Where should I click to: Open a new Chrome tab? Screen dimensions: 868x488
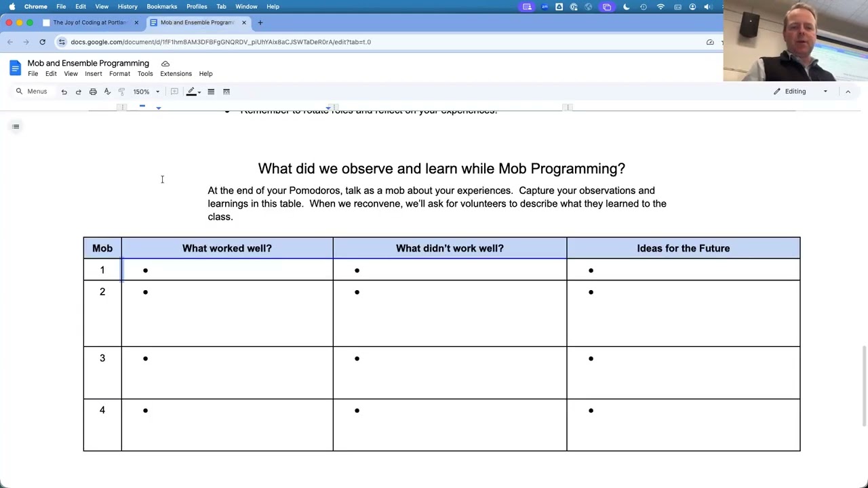click(260, 22)
